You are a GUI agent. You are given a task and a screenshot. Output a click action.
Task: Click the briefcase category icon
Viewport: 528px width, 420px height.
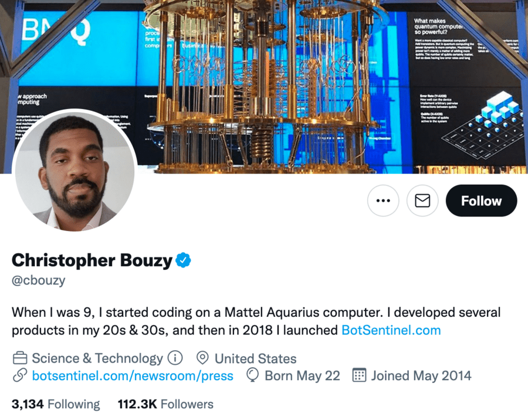pyautogui.click(x=20, y=358)
